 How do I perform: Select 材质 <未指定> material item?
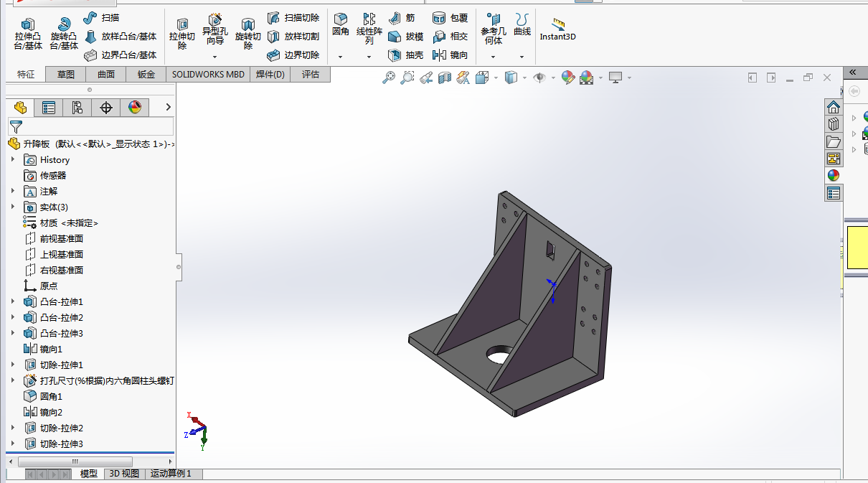[x=61, y=223]
